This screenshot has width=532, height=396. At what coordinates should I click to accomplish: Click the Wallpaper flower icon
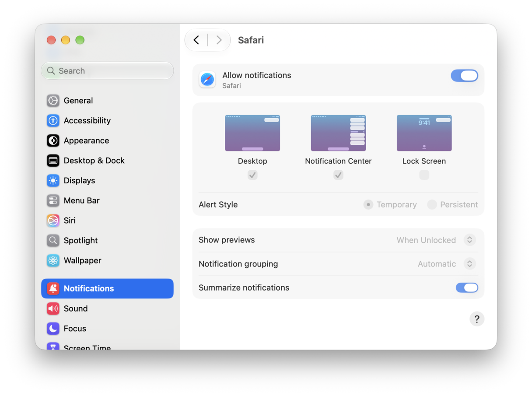53,260
